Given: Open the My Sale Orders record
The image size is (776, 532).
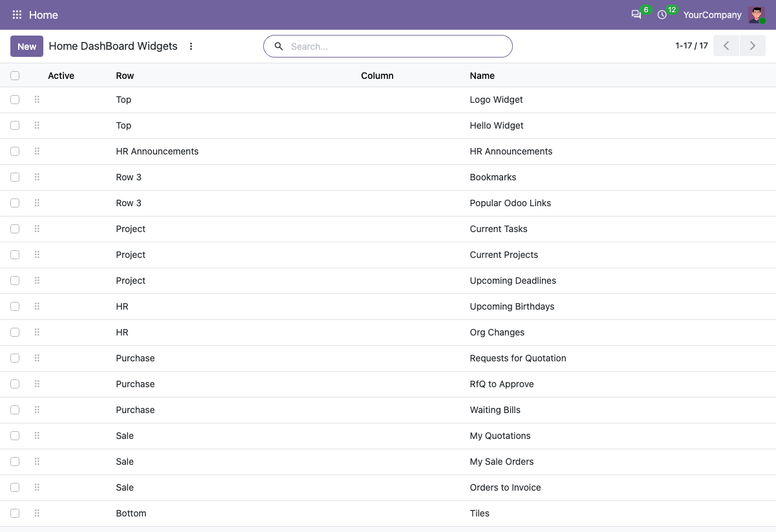Looking at the screenshot, I should [x=502, y=462].
